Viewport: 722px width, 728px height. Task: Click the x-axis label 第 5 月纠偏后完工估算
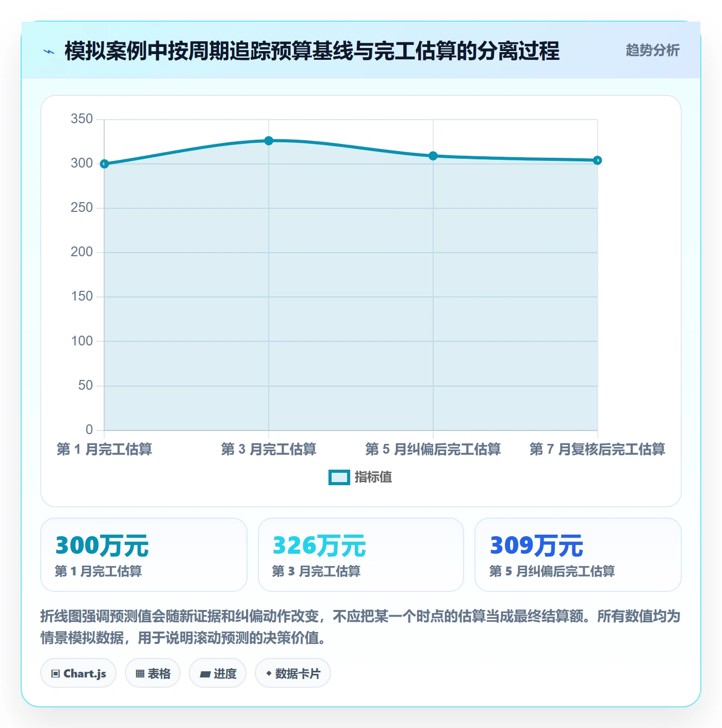pyautogui.click(x=433, y=449)
